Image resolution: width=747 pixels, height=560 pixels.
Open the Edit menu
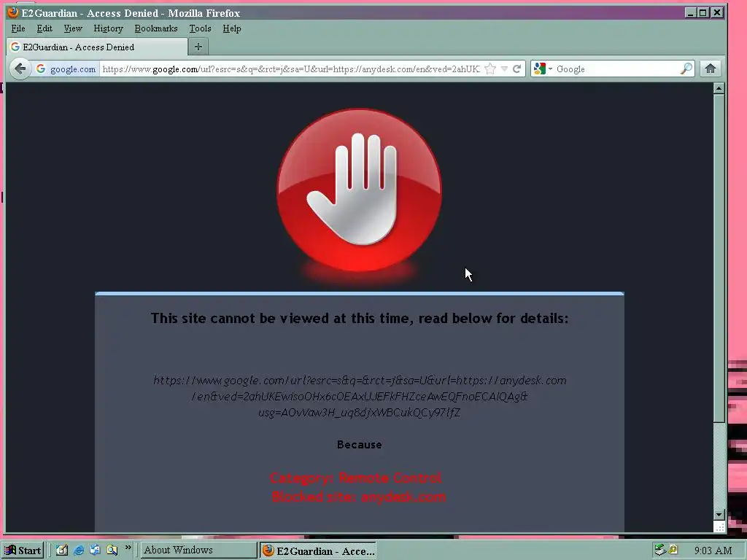(x=44, y=28)
